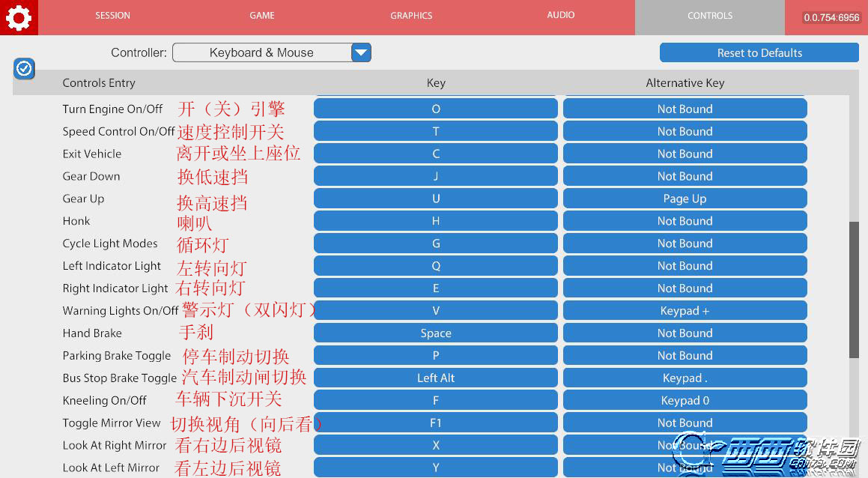Click the Alternative Key column header
868x478 pixels.
pos(685,83)
